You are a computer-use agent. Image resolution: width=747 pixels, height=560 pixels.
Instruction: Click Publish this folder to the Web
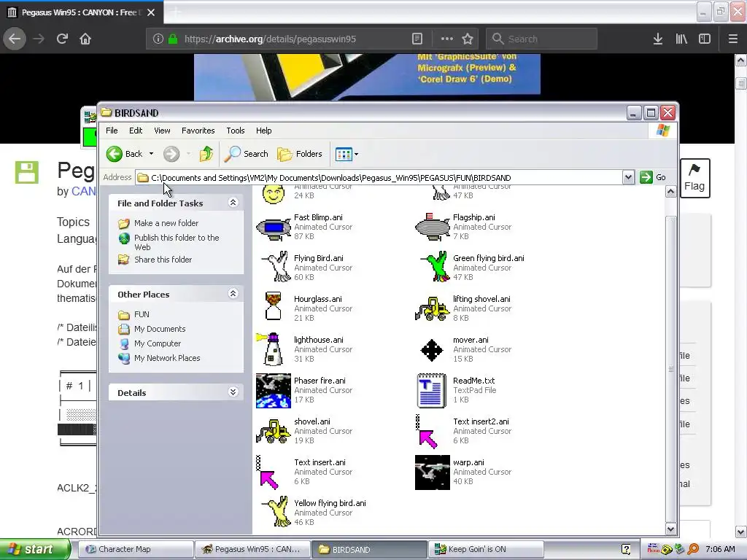pyautogui.click(x=177, y=242)
